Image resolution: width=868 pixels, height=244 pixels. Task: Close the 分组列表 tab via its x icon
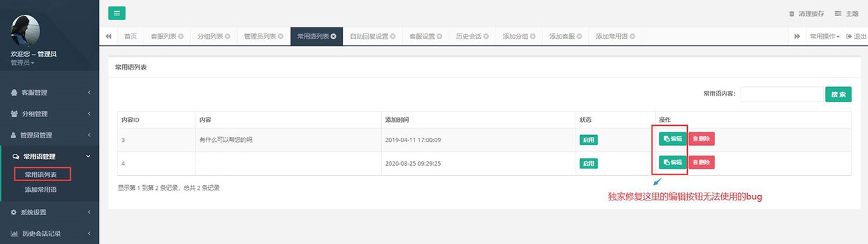(x=228, y=36)
